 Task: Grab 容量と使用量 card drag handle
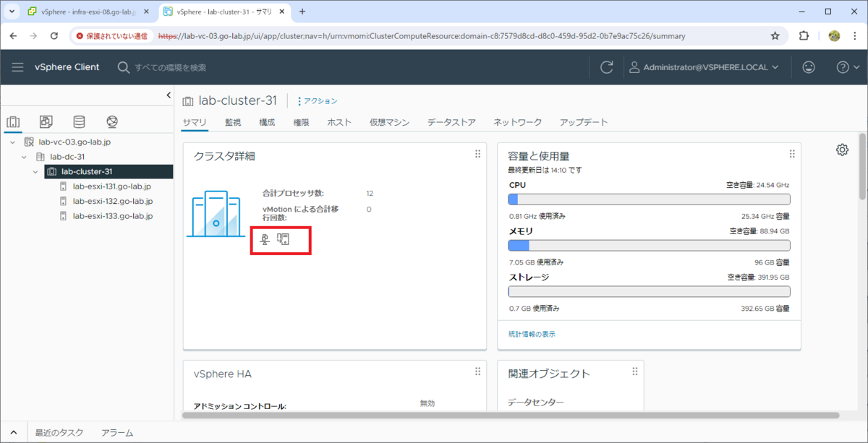(792, 154)
